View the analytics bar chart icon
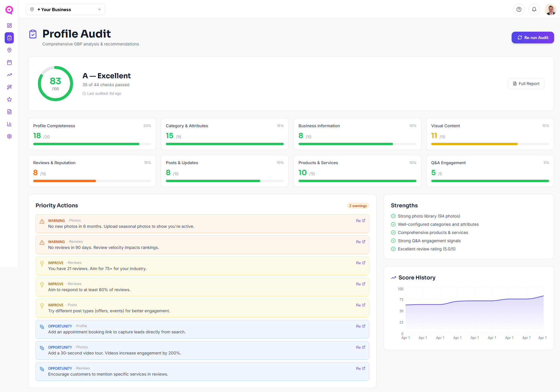The width and height of the screenshot is (560, 392). (x=9, y=124)
